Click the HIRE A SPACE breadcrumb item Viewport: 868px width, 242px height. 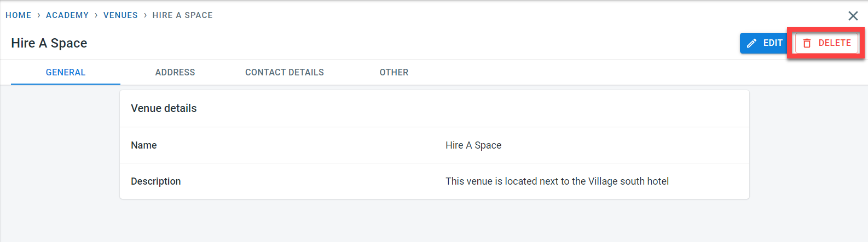click(x=182, y=15)
